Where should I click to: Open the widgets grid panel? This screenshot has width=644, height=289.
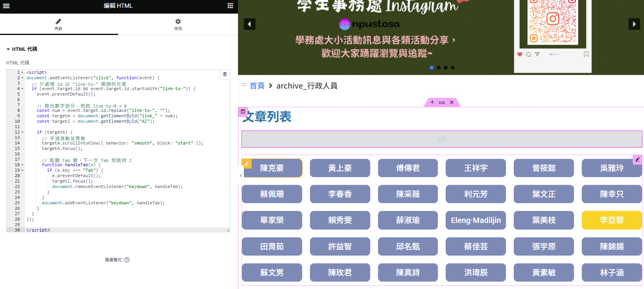point(230,6)
